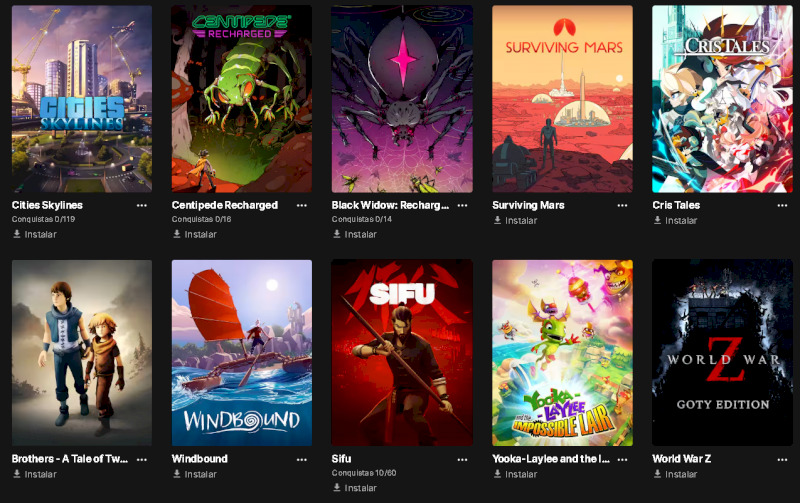Screen dimensions: 800x503
Task: Open Cris Tales cover art
Action: (x=722, y=99)
